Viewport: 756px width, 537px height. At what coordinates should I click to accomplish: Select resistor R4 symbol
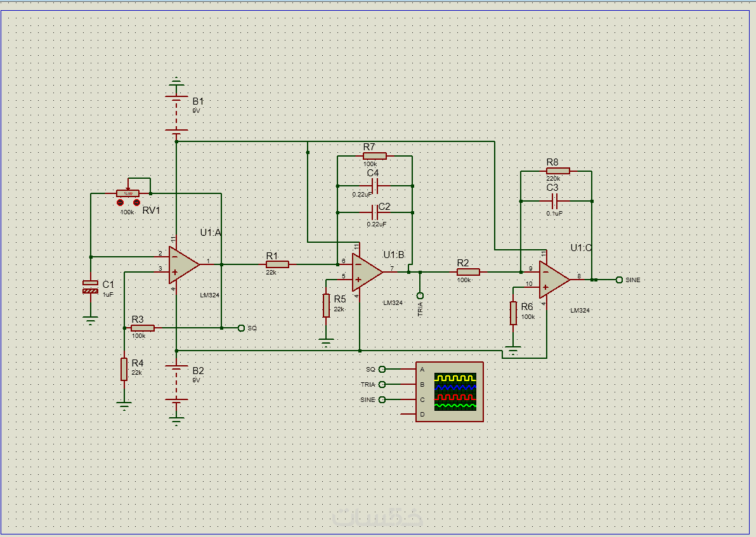tap(124, 369)
